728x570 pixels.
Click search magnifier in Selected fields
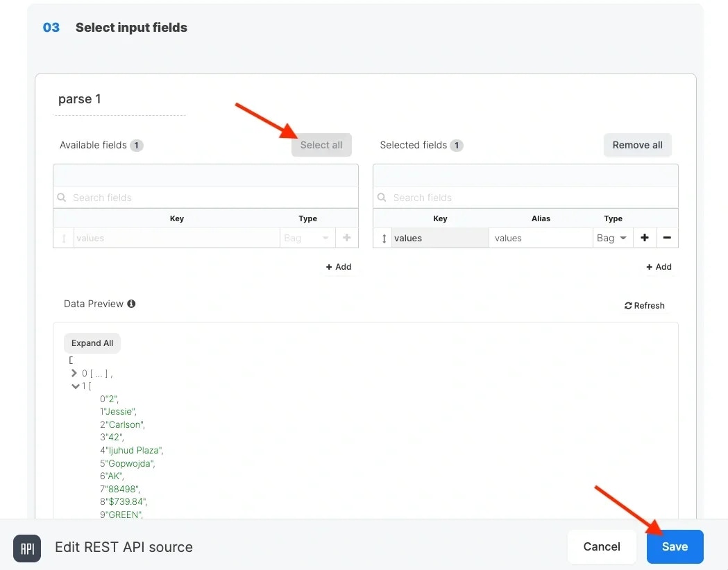click(x=382, y=198)
